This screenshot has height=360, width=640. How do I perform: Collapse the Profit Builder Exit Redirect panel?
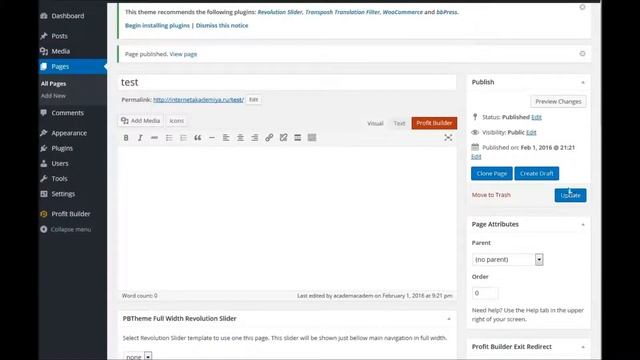(x=583, y=347)
